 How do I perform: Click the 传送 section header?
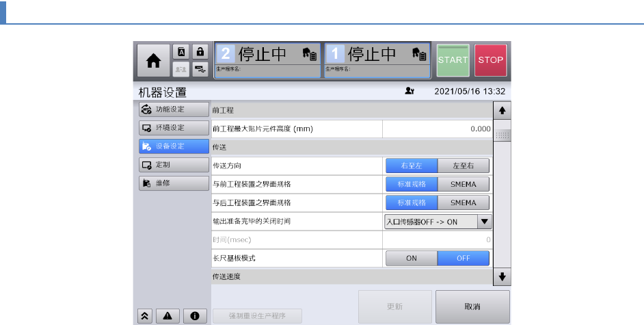pos(352,147)
